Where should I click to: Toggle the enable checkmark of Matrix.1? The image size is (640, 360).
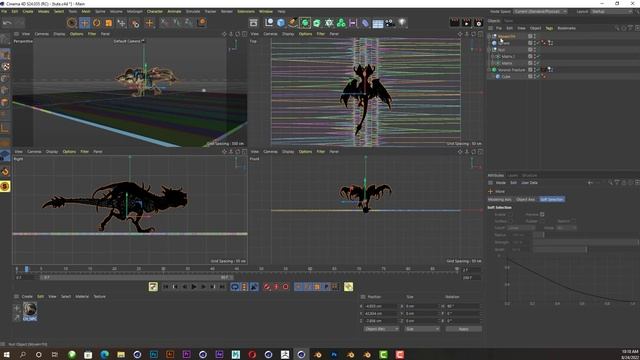click(x=538, y=56)
